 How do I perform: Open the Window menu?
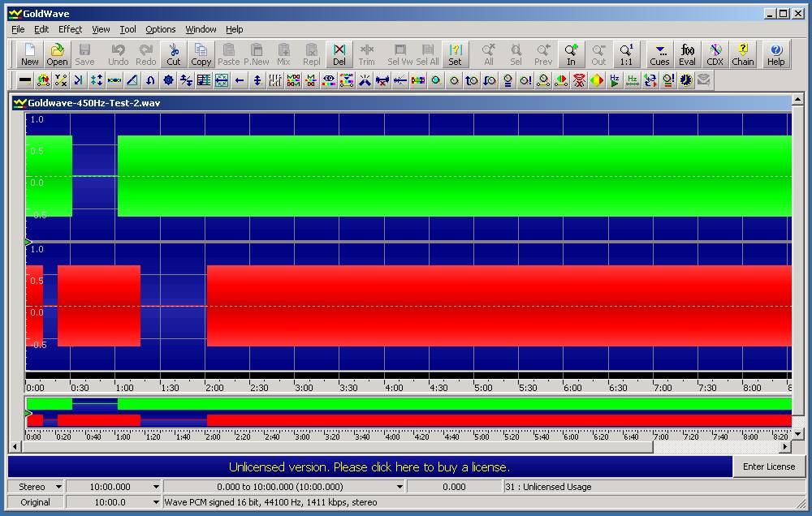pos(201,29)
